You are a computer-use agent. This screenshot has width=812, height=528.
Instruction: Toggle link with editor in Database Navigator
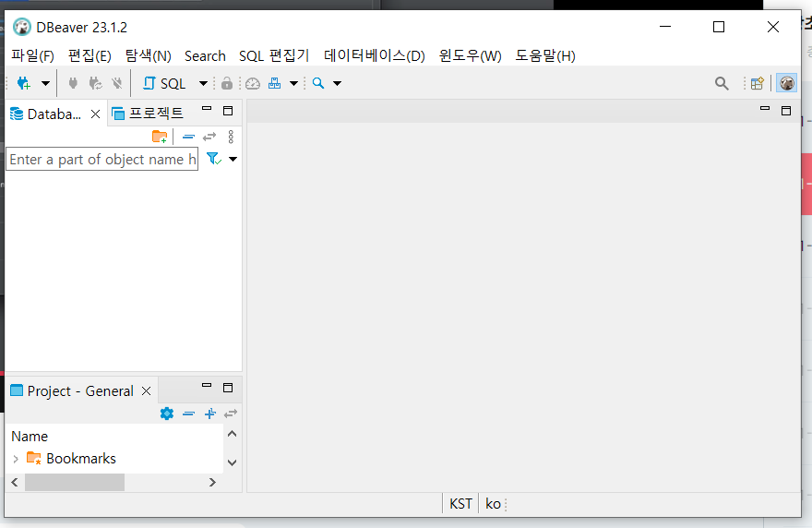[209, 137]
